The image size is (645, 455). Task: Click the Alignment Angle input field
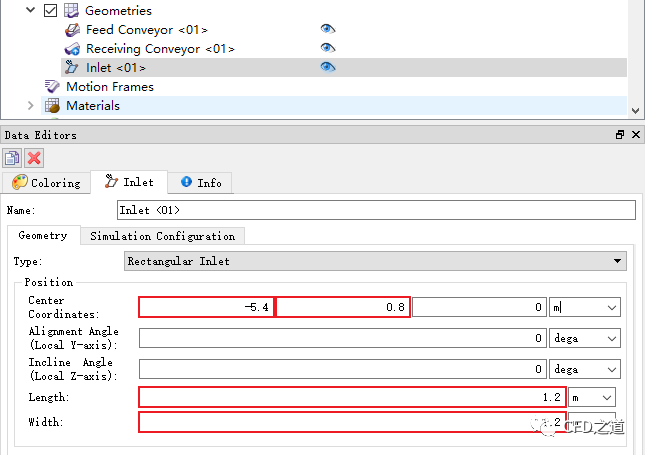click(x=343, y=338)
